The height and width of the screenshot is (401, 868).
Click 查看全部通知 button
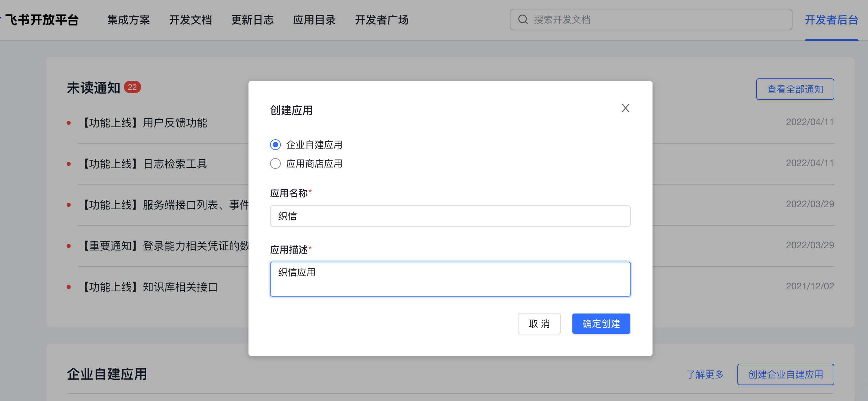(x=795, y=89)
